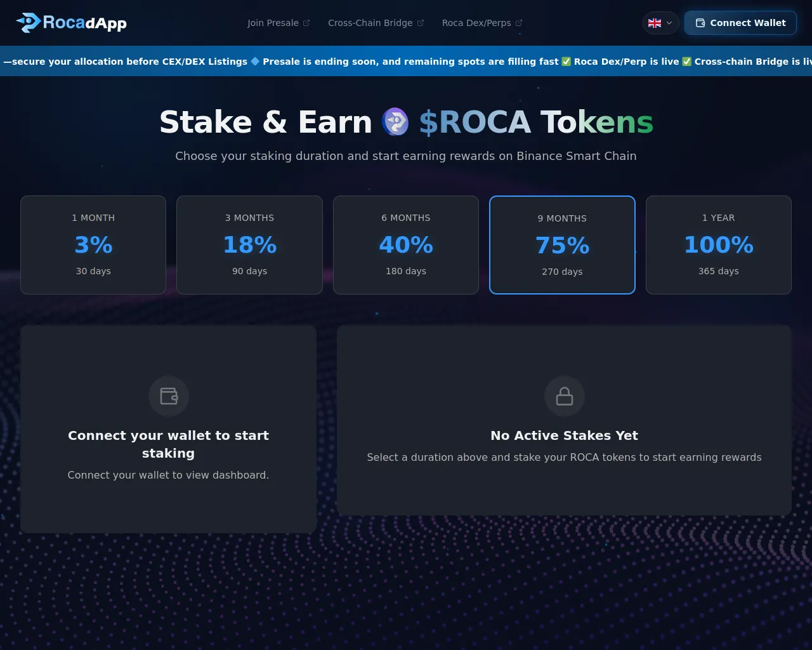Choose the 1 Year 100% staking plan
The height and width of the screenshot is (650, 812).
(x=719, y=245)
